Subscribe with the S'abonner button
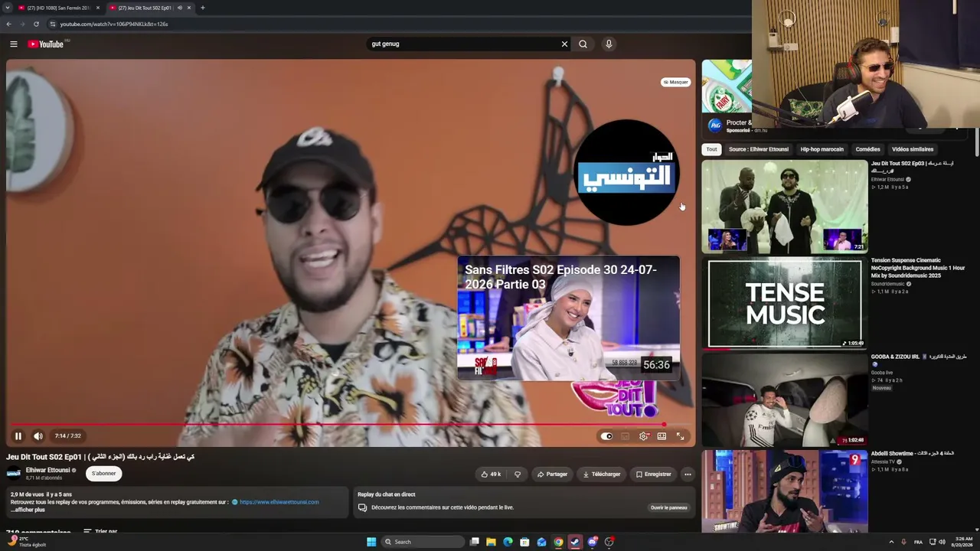980x551 pixels. click(103, 474)
